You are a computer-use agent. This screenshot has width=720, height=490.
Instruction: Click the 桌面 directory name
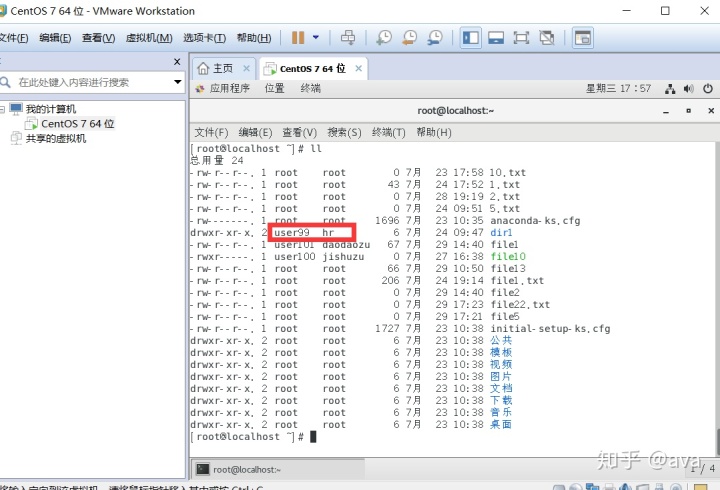click(501, 424)
